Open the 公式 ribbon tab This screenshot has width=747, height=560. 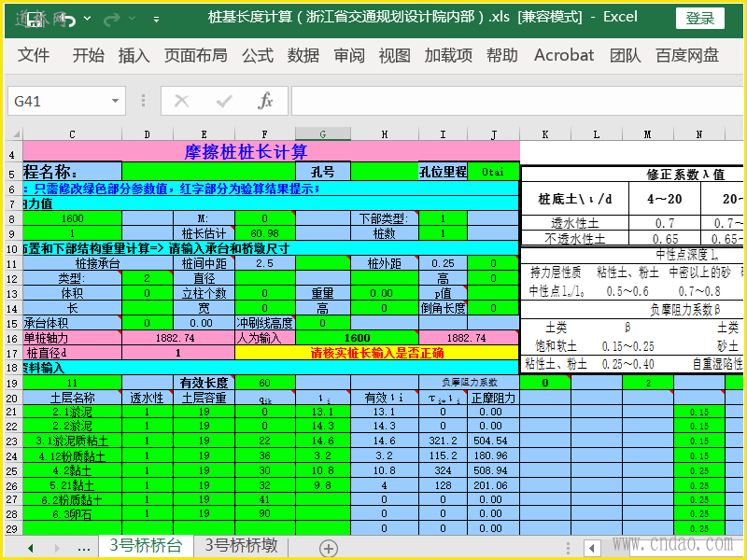tap(258, 55)
